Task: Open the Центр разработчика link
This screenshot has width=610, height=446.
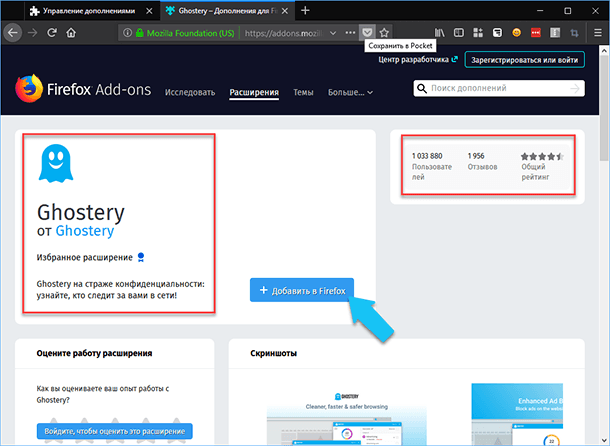Action: point(418,60)
